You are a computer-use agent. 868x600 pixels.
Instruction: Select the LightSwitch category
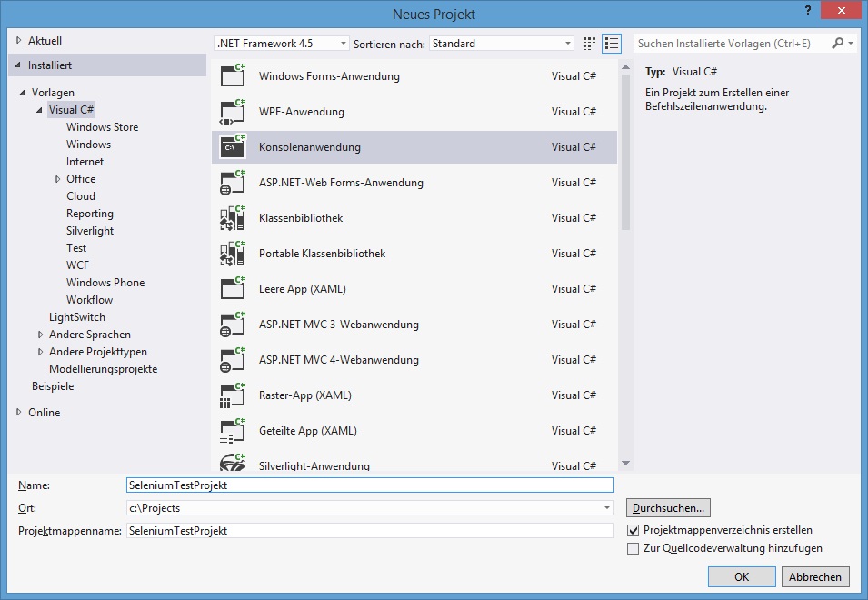coord(77,317)
